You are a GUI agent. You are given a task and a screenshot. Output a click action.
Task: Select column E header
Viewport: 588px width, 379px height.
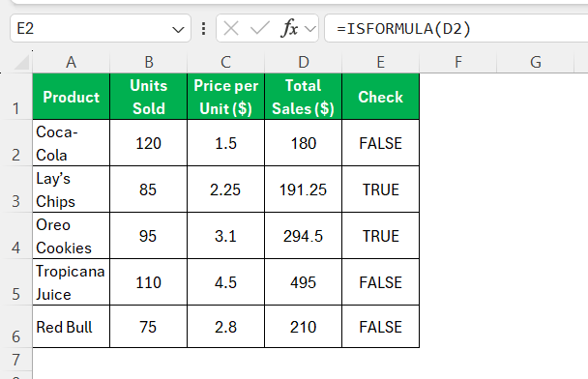[381, 62]
